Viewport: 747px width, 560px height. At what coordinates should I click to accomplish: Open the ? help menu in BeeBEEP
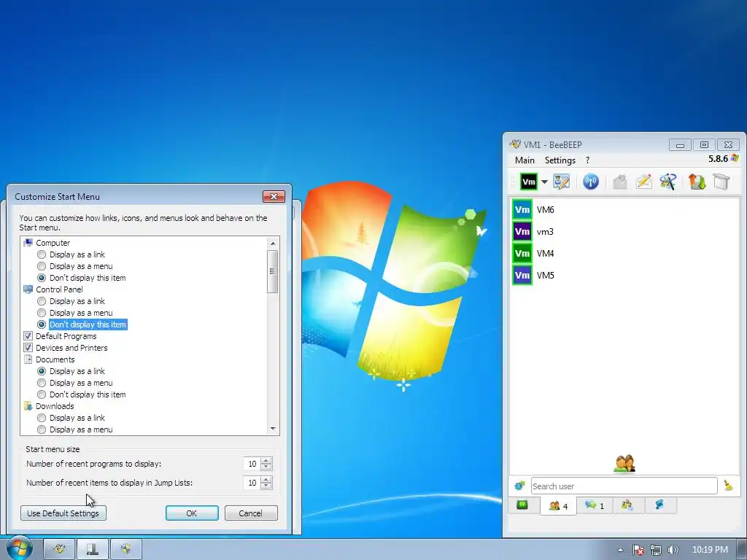coord(587,160)
